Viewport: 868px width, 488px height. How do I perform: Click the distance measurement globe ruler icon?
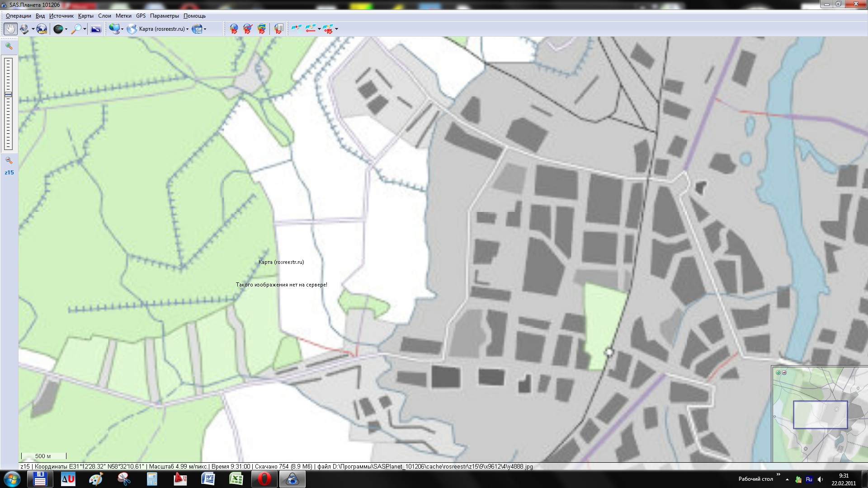tap(42, 29)
